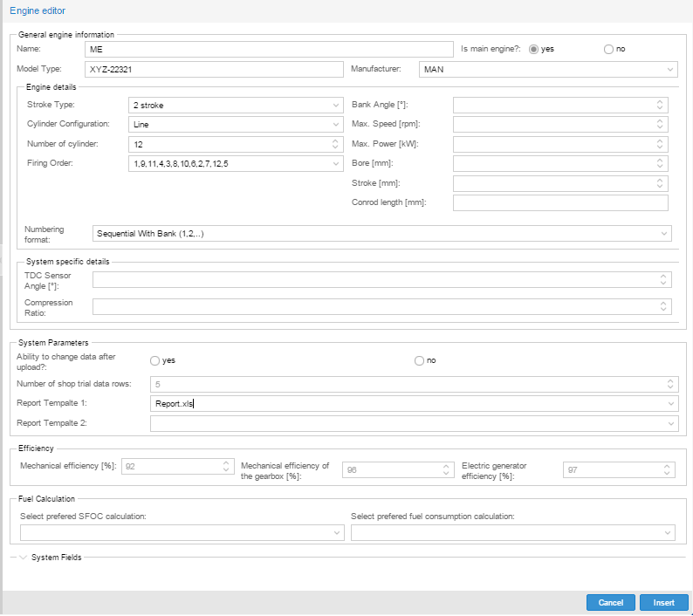Open the Stroke Type dropdown

point(236,106)
